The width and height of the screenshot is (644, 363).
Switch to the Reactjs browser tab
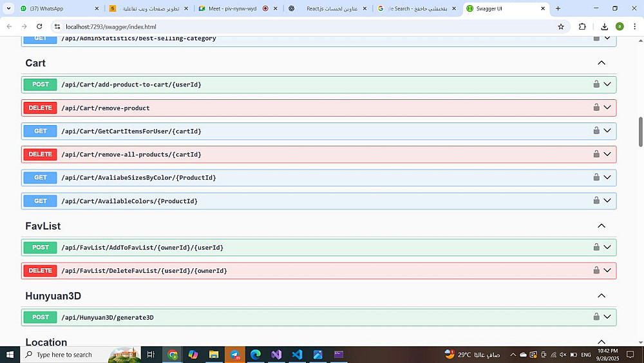pos(327,8)
